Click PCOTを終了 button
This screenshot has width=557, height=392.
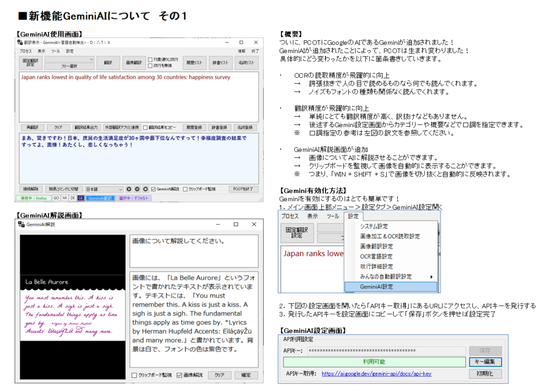[243, 189]
